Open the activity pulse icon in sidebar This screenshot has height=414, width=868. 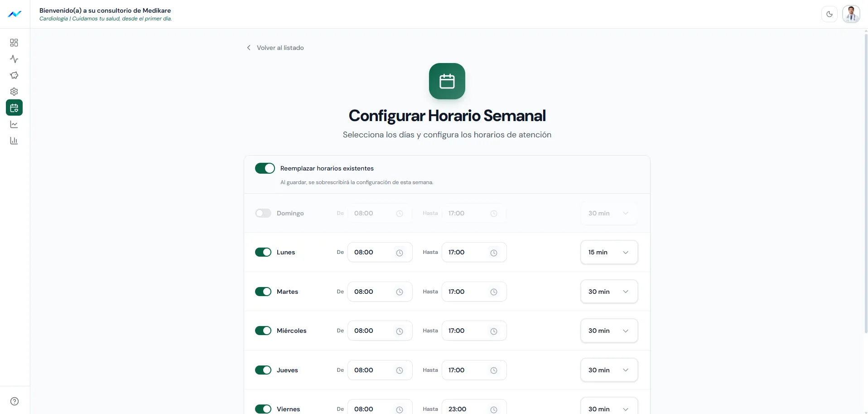(x=14, y=59)
